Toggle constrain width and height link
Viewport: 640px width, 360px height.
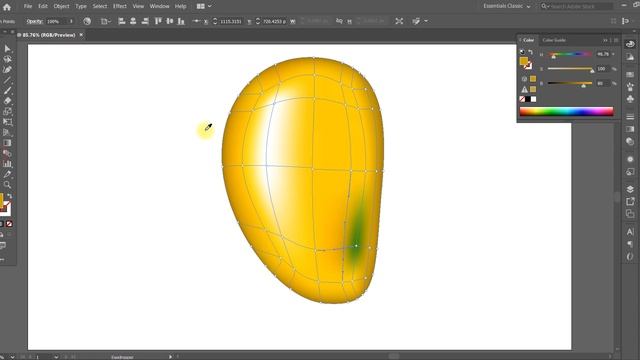tap(339, 21)
